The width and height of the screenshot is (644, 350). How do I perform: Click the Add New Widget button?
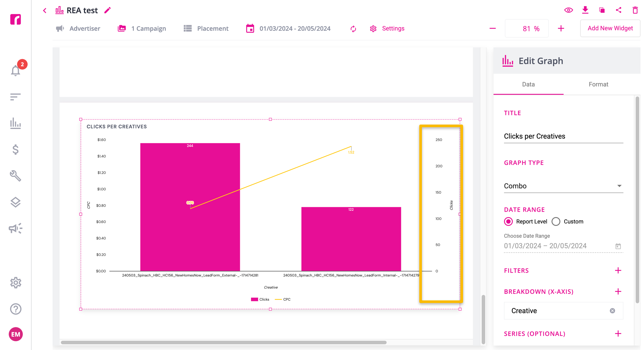[610, 28]
